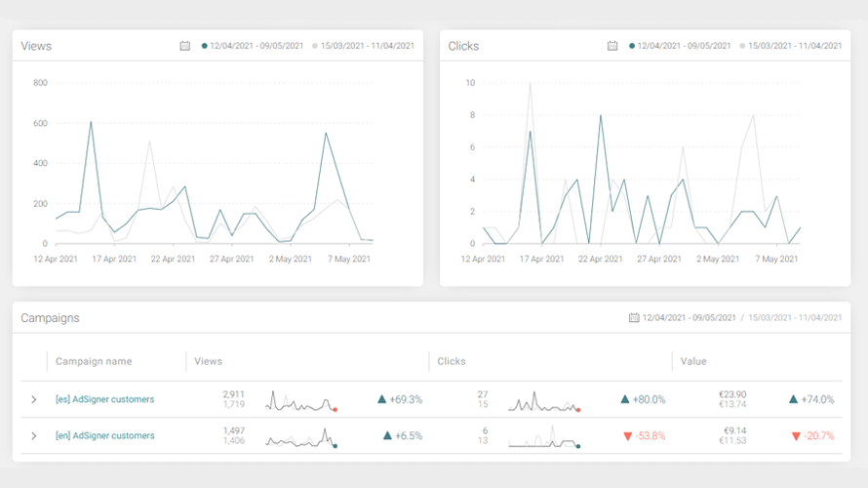Toggle the 15/03/2021 - 11/04/2021 series in Clicks
Screen dimensions: 868x488
click(791, 46)
